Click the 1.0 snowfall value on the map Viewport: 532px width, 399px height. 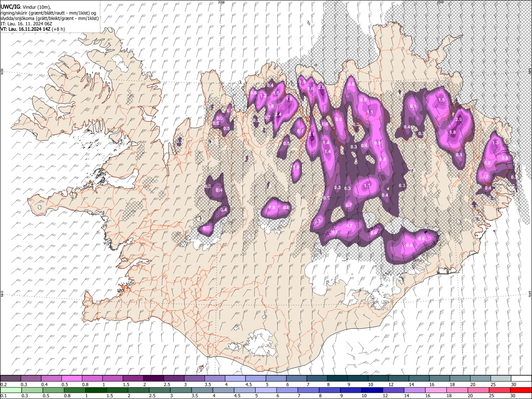pos(296,167)
